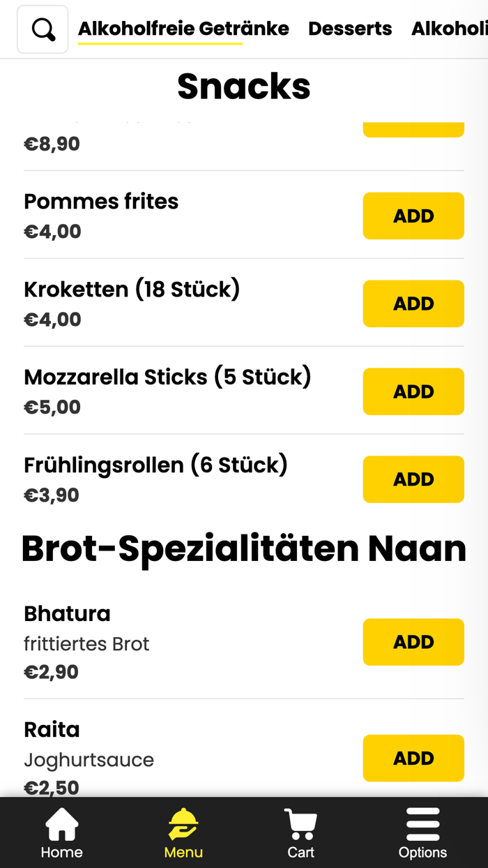Add Raita Joghurtsauce to cart
The height and width of the screenshot is (868, 488).
[x=413, y=758]
